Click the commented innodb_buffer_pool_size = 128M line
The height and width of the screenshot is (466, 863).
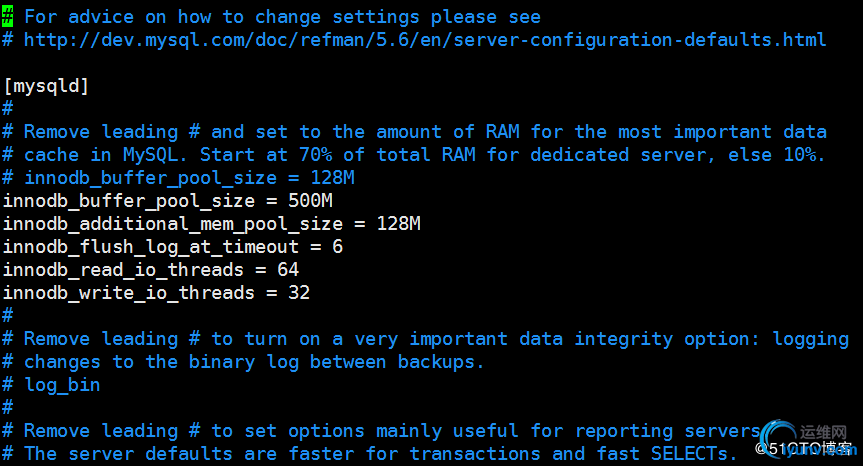[x=189, y=178]
